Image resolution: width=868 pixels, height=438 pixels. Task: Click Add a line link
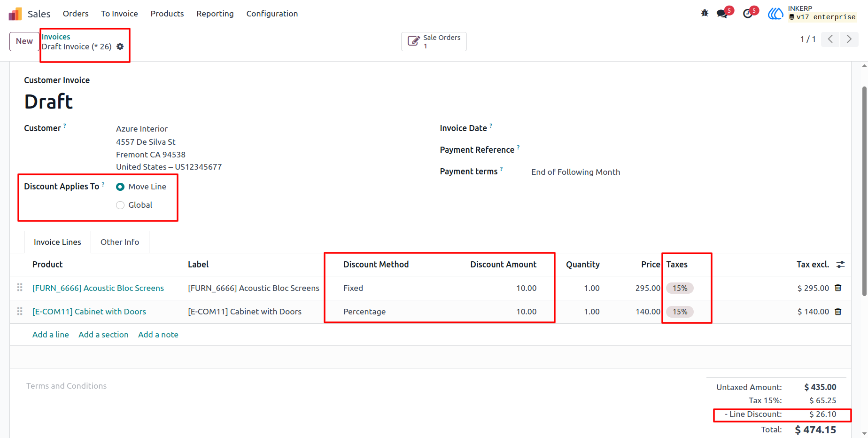[51, 335]
